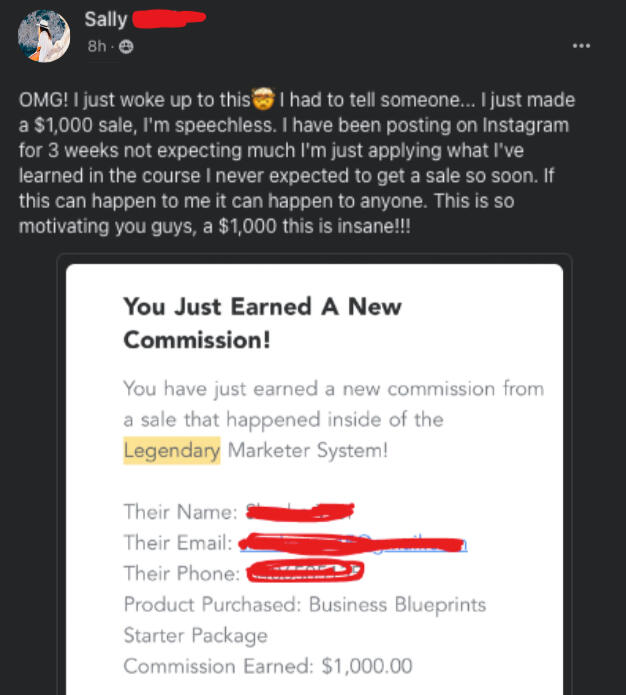Click the exploding head emoji
Screen dimensions: 626x695
pyautogui.click(x=266, y=100)
